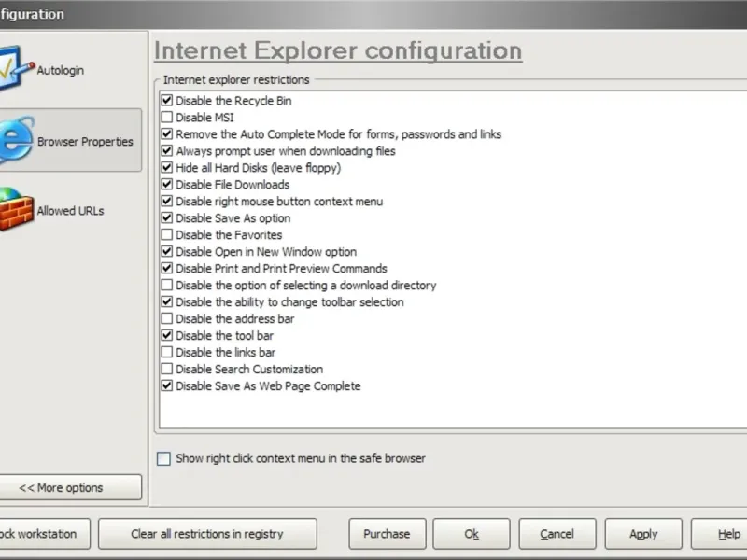Uncheck Hide all Hard Disks (leave floppy)
The image size is (747, 560).
[167, 168]
